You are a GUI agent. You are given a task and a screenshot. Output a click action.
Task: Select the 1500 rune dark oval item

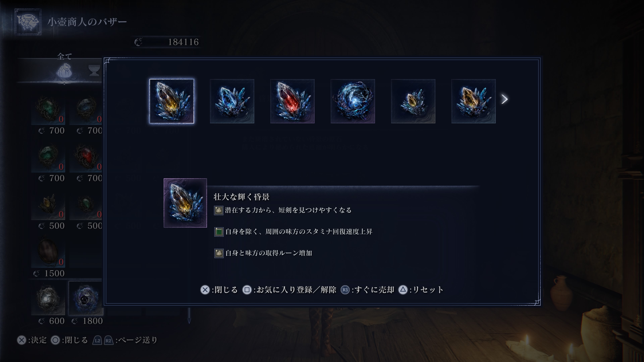coord(48,251)
